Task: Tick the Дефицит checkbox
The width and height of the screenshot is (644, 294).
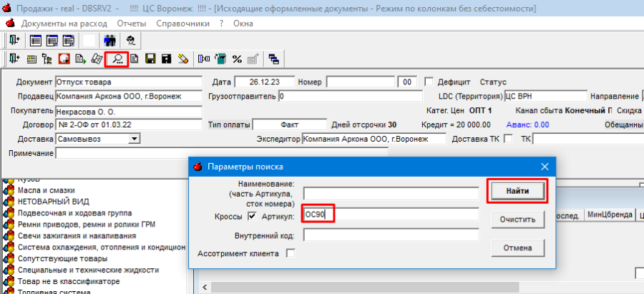Action: click(429, 82)
